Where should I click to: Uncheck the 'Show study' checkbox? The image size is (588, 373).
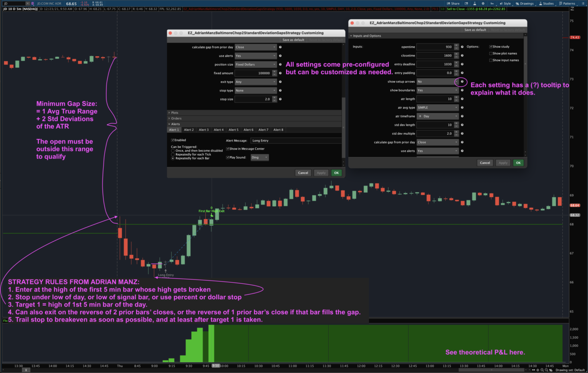pyautogui.click(x=491, y=46)
